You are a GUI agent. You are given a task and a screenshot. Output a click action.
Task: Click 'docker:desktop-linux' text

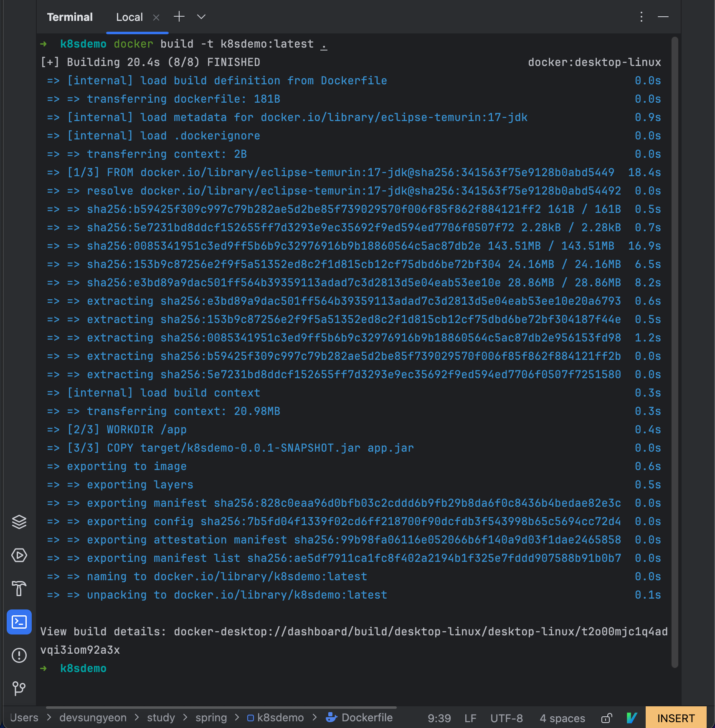tap(594, 62)
